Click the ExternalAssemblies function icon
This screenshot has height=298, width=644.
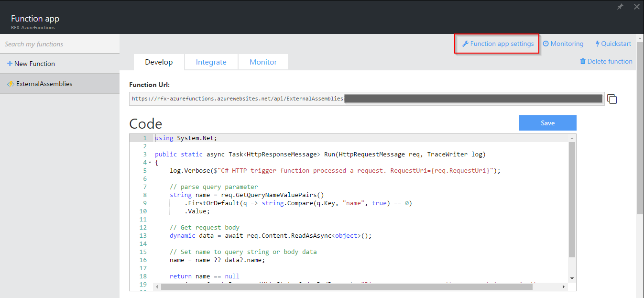click(10, 84)
